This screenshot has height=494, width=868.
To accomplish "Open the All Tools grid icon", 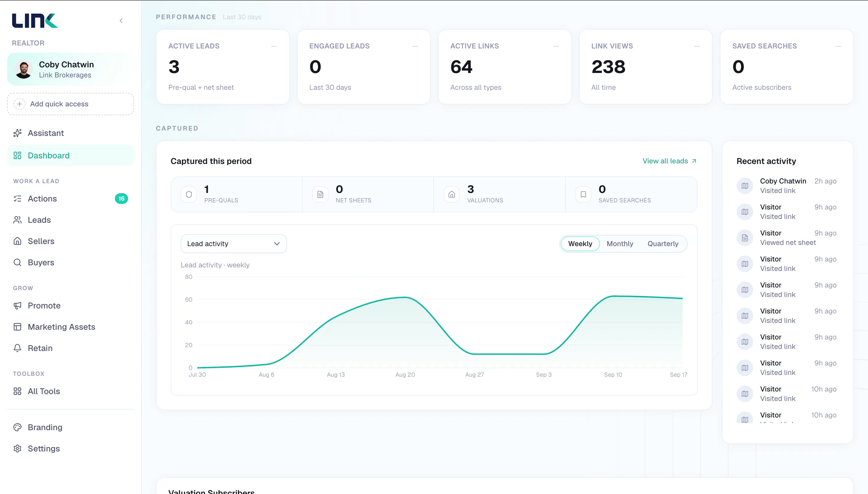I will point(17,391).
